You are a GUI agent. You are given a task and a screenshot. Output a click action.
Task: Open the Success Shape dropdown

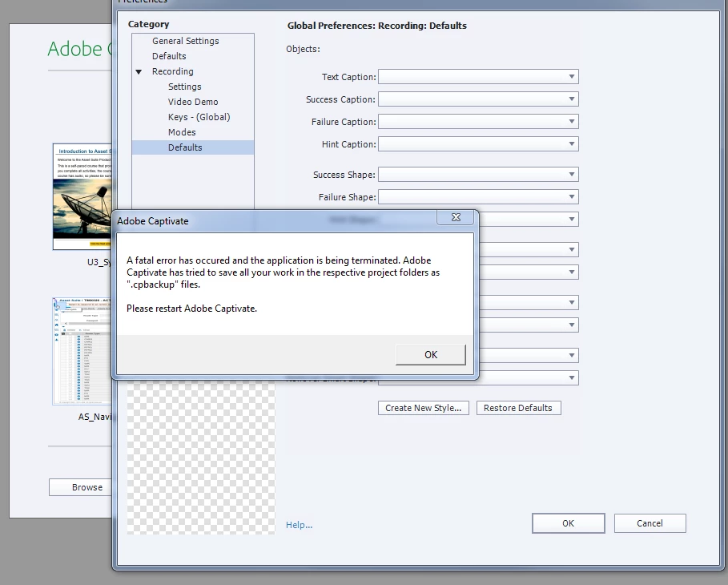(478, 174)
